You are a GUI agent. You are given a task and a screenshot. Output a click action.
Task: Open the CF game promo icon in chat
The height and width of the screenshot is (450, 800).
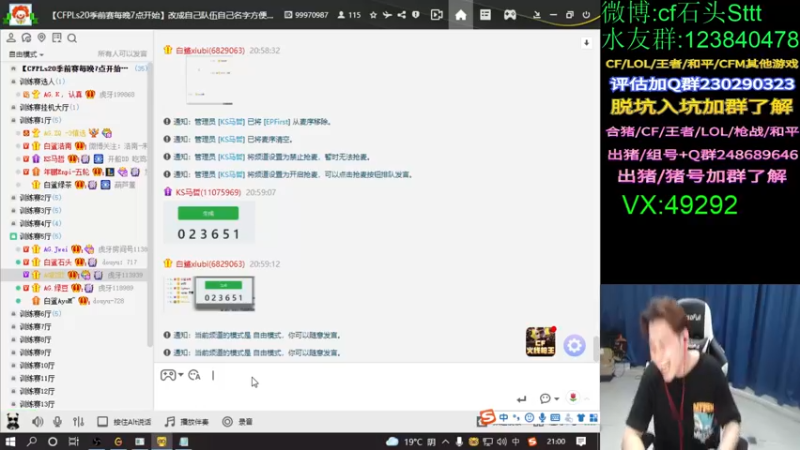pos(540,341)
